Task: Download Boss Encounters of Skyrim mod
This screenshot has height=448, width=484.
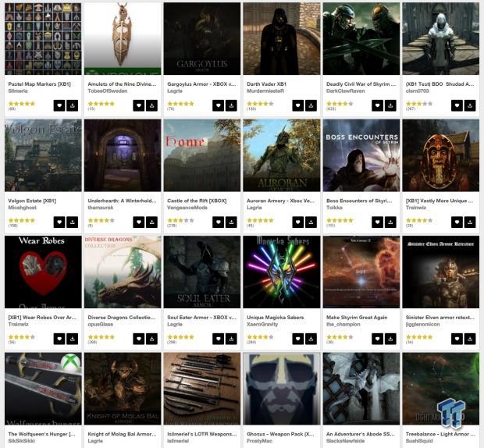Action: pos(390,222)
